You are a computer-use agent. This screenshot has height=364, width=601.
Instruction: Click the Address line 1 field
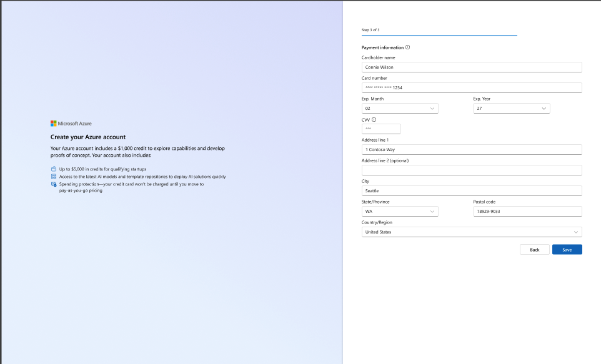pyautogui.click(x=472, y=150)
